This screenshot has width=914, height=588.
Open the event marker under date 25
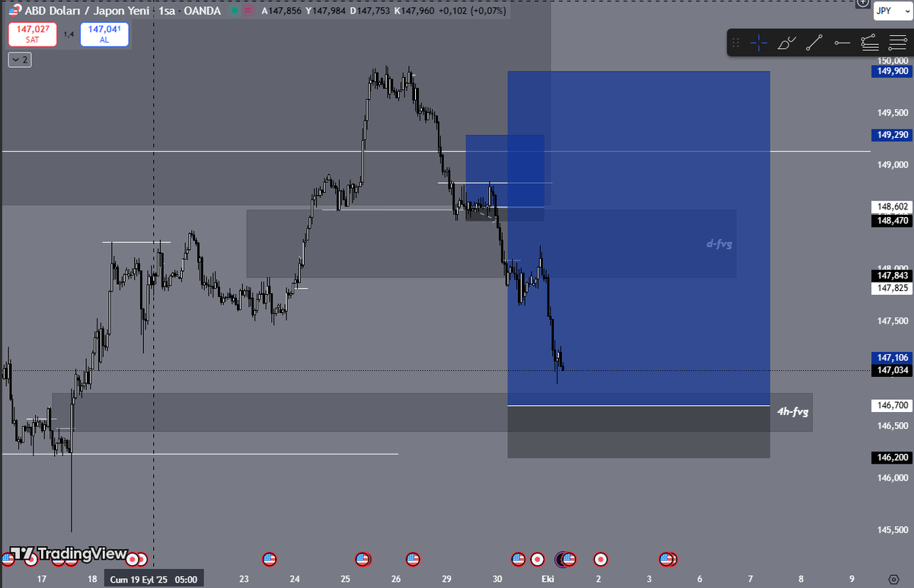tap(363, 559)
